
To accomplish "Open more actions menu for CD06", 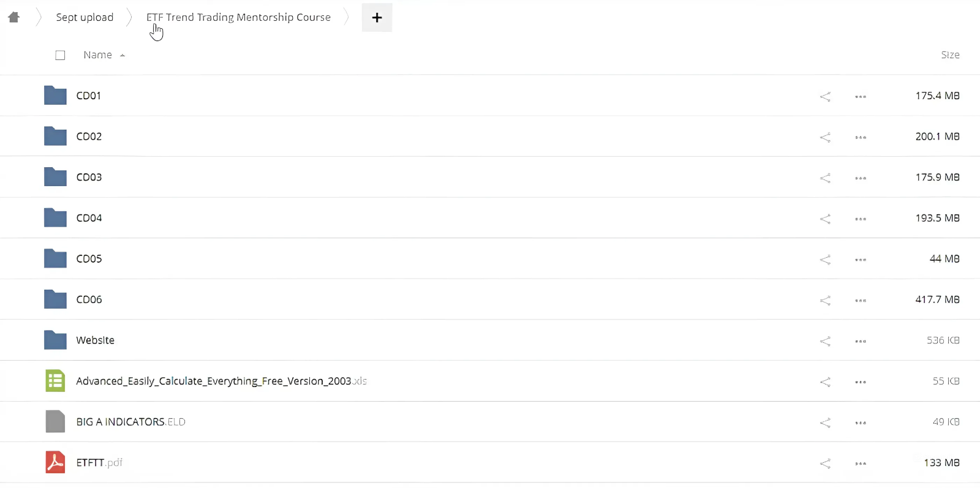I will click(x=861, y=301).
